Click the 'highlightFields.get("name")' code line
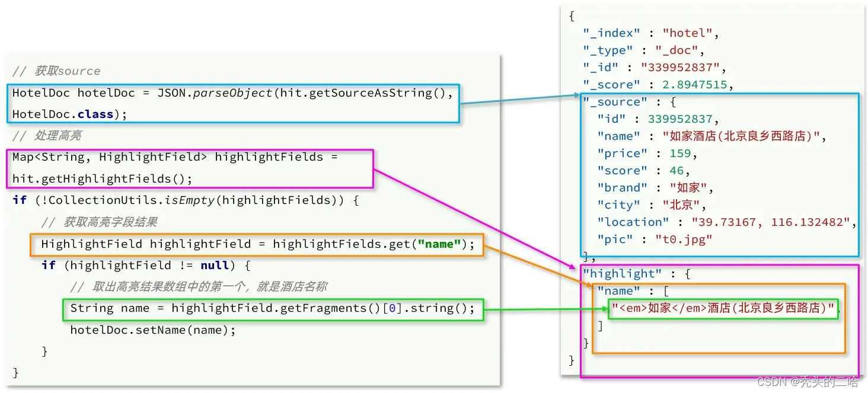The height and width of the screenshot is (393, 868). (x=258, y=244)
